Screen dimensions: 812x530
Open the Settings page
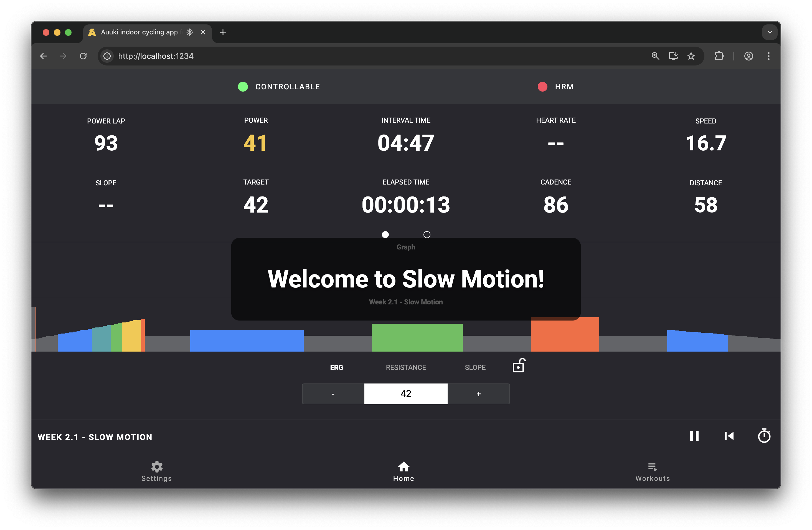pos(157,471)
